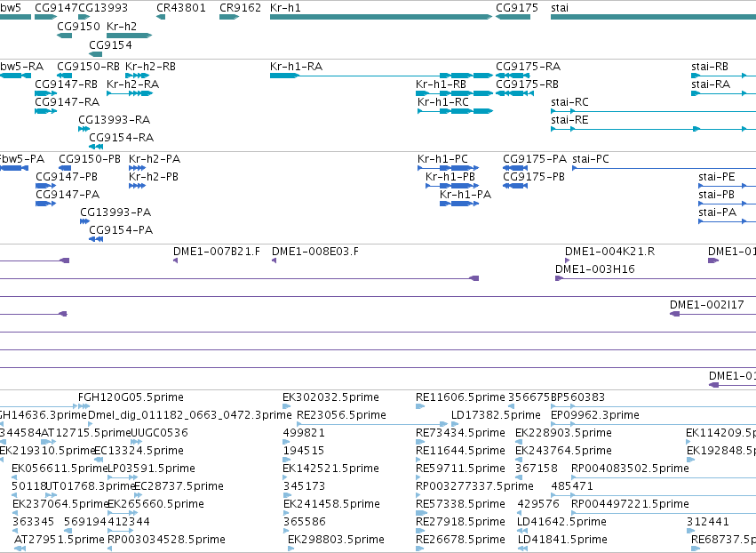Open the CG9154 gene label
The image size is (756, 553).
coord(110,44)
